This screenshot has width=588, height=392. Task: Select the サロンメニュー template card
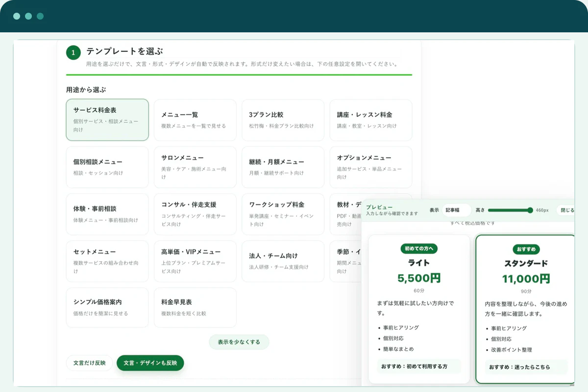pos(195,167)
